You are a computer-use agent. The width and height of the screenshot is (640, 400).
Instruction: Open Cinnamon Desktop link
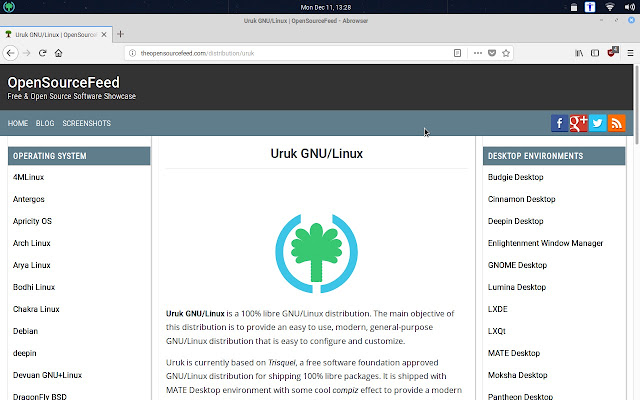[x=522, y=199]
